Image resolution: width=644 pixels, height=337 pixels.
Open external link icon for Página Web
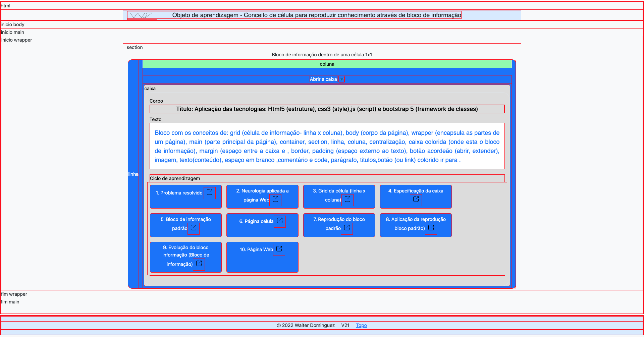pos(279,249)
